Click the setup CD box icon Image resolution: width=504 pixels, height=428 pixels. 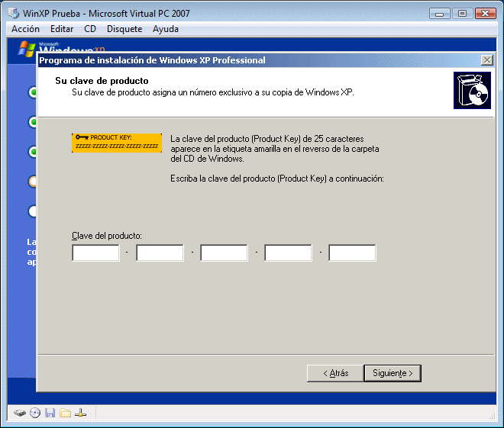472,91
